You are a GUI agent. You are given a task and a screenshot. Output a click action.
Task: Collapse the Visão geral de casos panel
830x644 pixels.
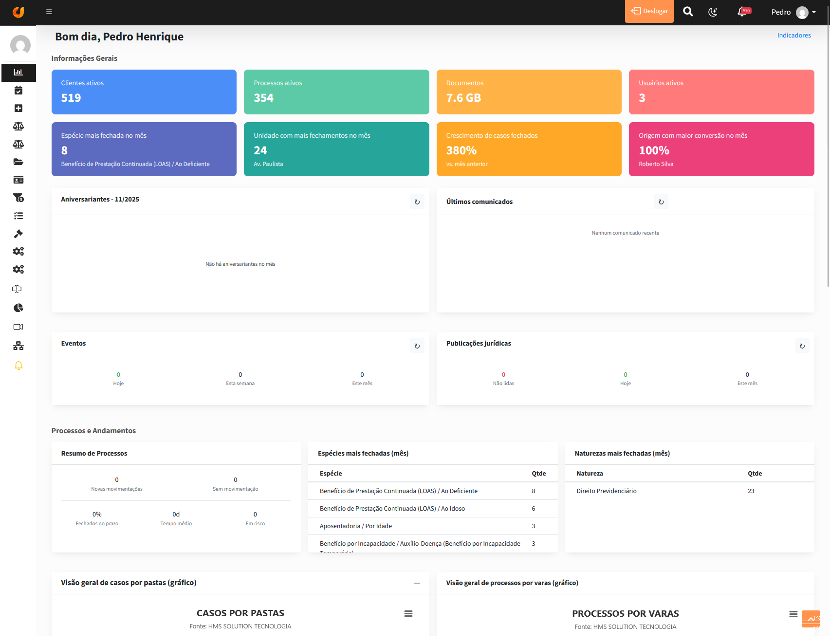coord(417,583)
